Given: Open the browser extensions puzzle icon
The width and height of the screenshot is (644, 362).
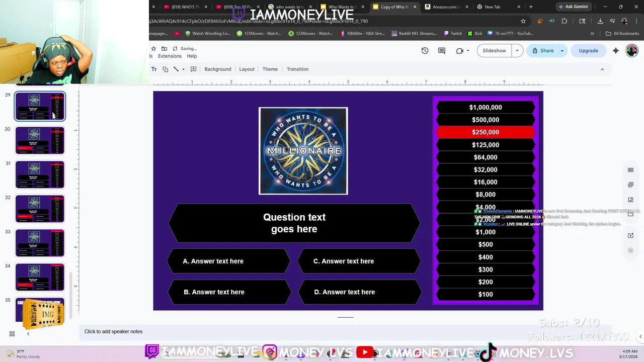Looking at the screenshot, I should pyautogui.click(x=564, y=21).
